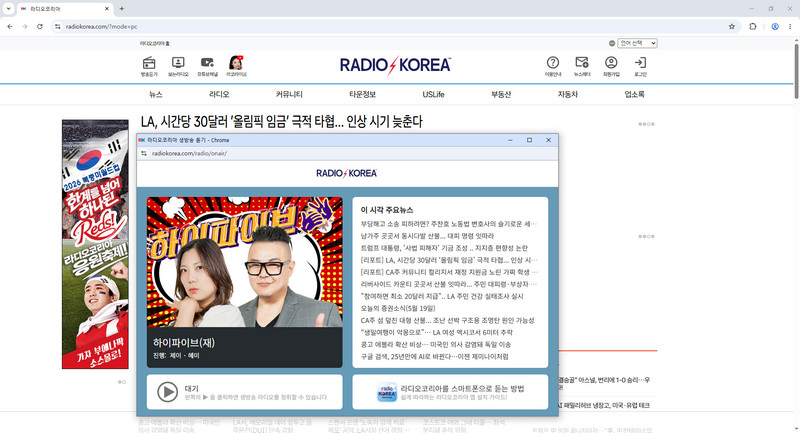Open news item 참여하면 최소 20달러 지급

(x=442, y=296)
